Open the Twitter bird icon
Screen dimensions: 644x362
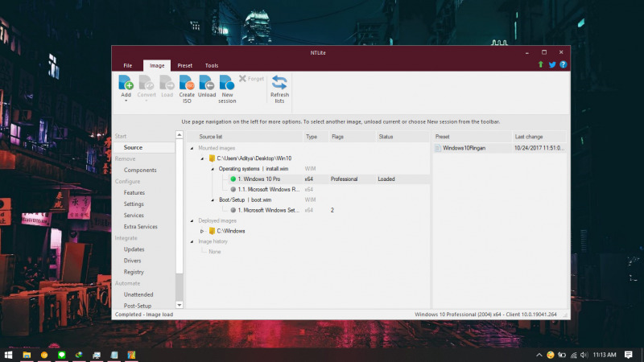pyautogui.click(x=552, y=64)
